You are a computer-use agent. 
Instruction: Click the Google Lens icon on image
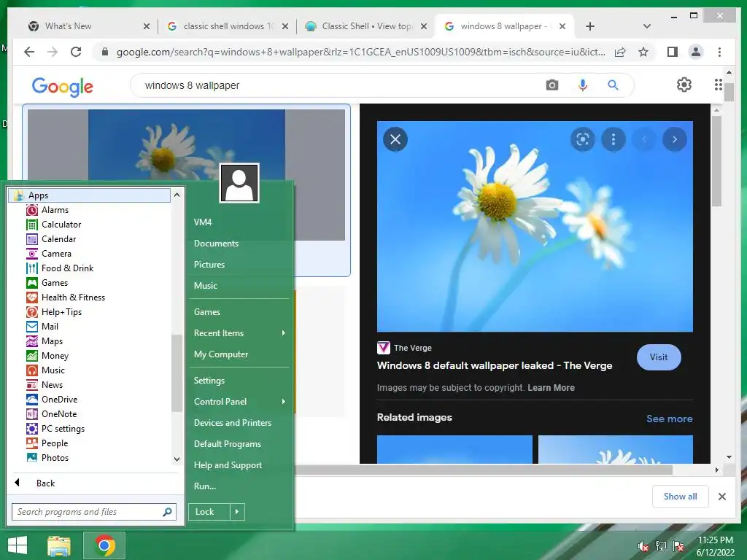583,139
